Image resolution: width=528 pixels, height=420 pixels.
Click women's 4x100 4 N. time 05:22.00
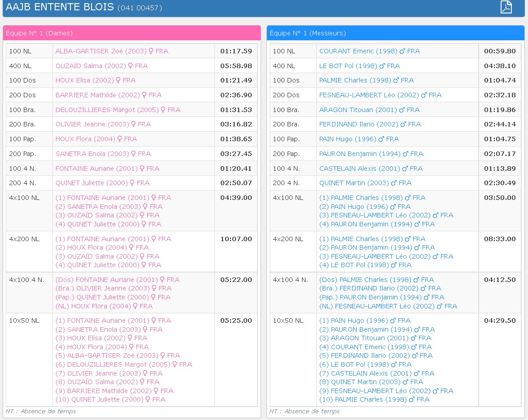(236, 280)
